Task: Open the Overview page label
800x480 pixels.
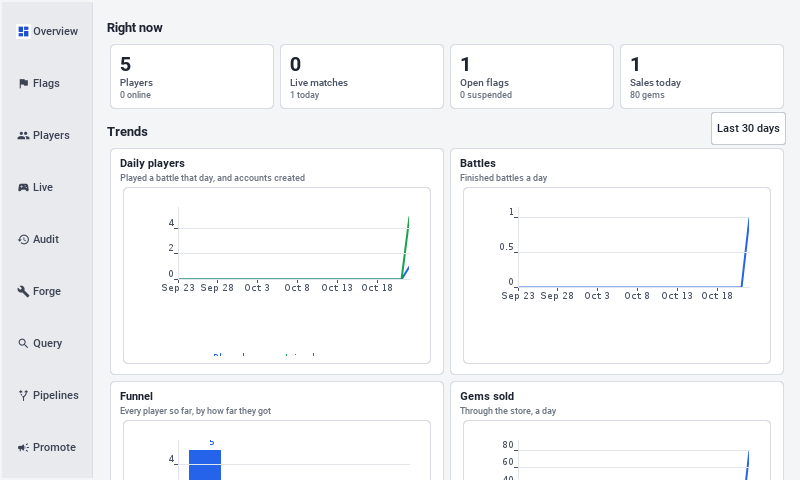Action: point(56,32)
